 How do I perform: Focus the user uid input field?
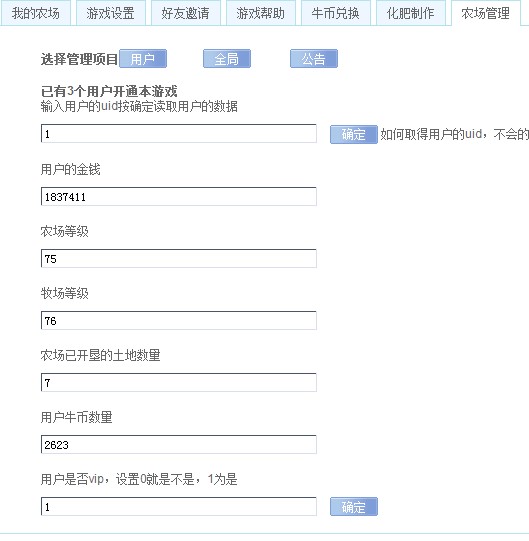[179, 134]
